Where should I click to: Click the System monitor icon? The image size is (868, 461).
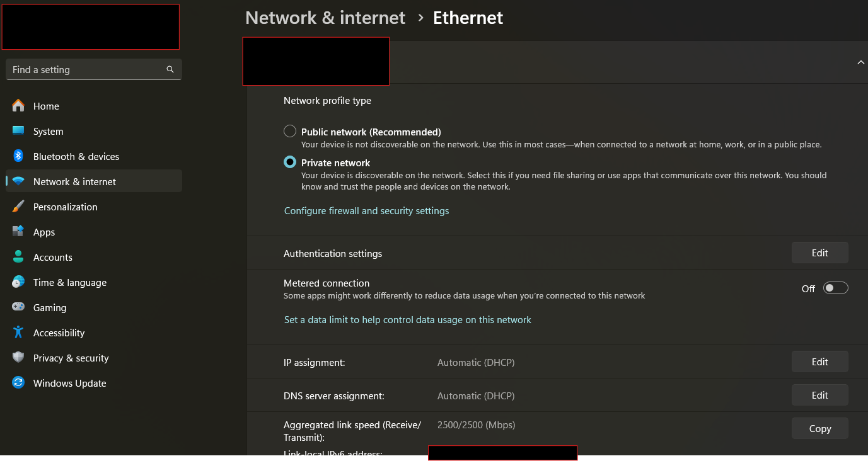(x=18, y=131)
